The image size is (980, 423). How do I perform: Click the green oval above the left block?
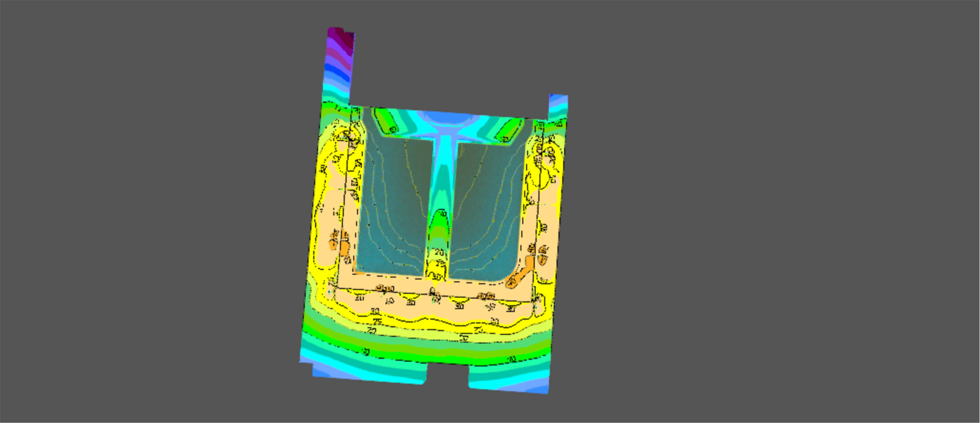tap(385, 121)
